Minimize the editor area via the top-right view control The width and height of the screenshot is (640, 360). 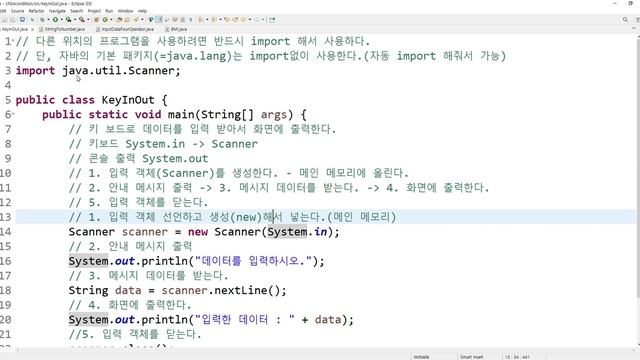[x=634, y=28]
